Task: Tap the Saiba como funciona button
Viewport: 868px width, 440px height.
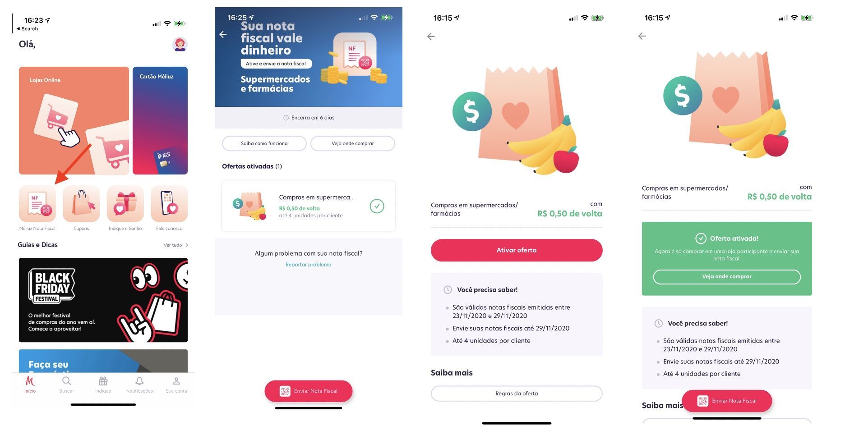Action: point(264,143)
